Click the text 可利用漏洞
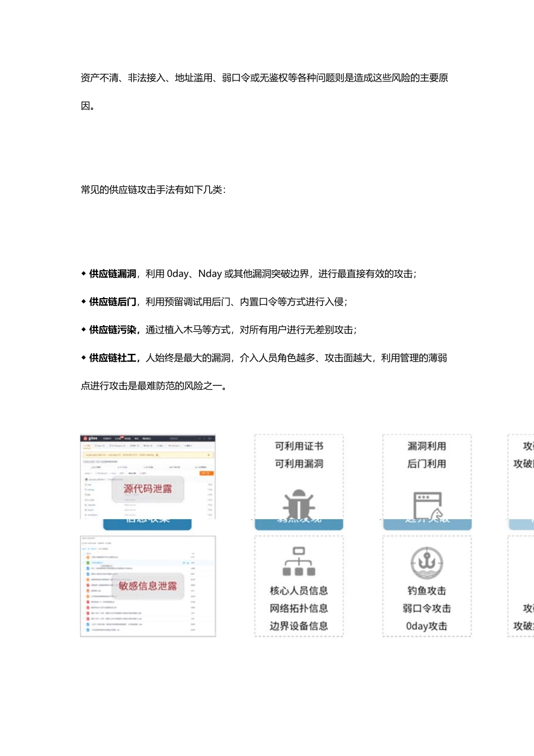The image size is (534, 756). tap(299, 463)
